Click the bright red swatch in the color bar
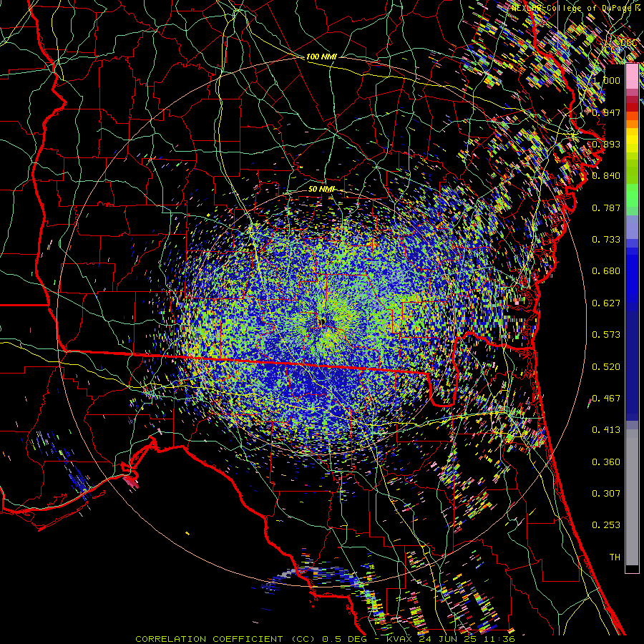The height and width of the screenshot is (644, 644). [x=632, y=107]
